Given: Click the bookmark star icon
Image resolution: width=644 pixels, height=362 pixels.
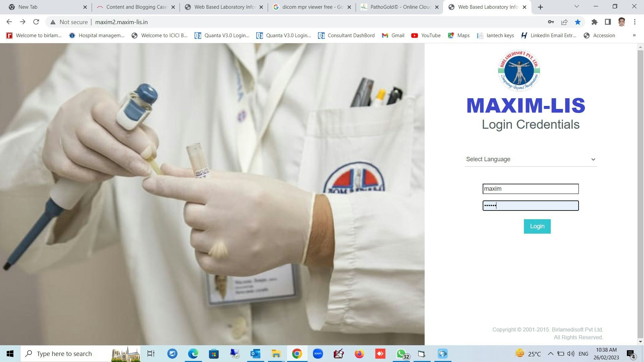Looking at the screenshot, I should (578, 22).
